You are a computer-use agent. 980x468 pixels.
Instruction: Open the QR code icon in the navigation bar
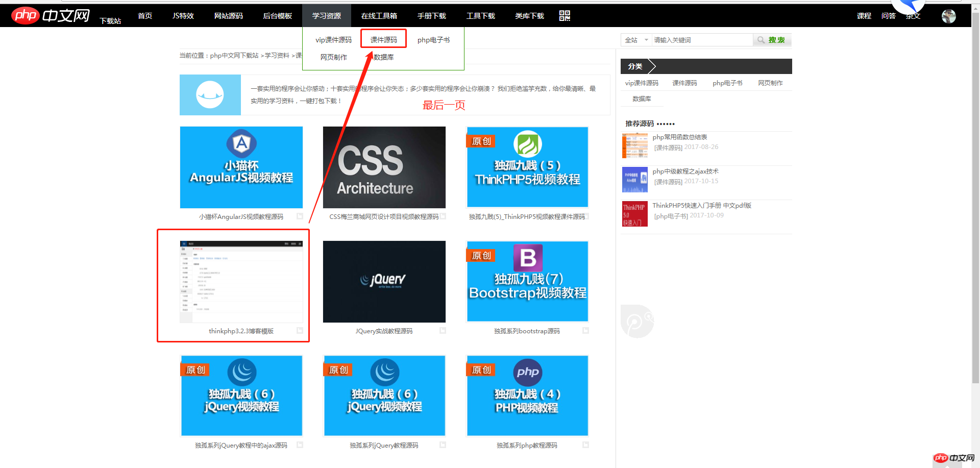[565, 16]
